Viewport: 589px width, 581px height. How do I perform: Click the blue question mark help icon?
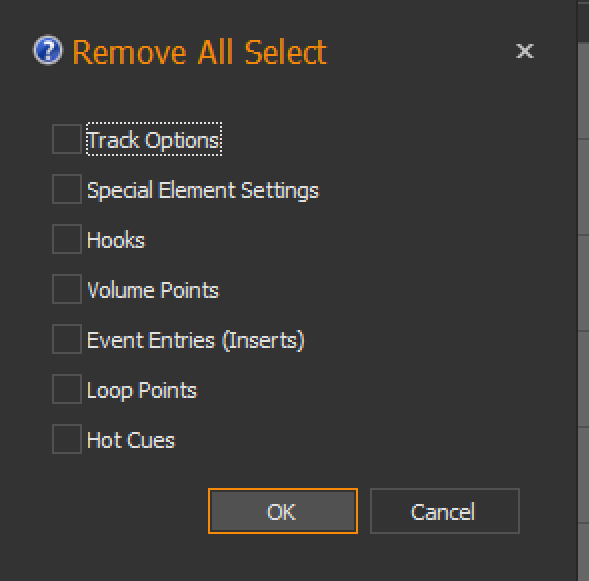48,50
